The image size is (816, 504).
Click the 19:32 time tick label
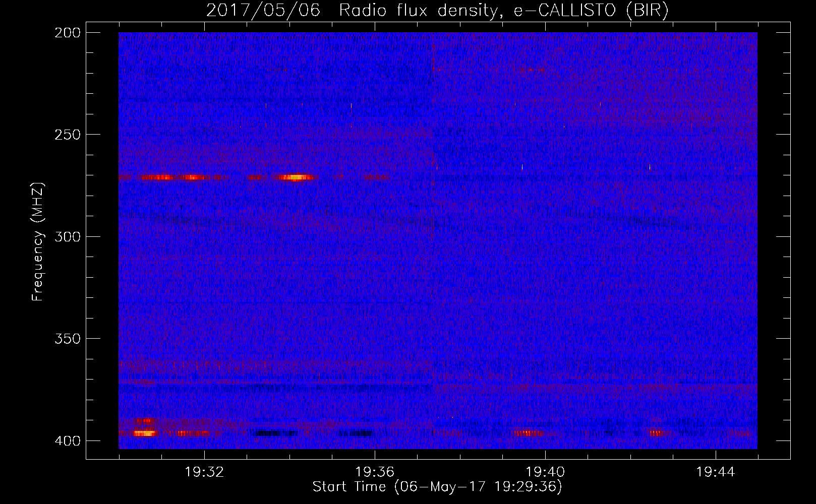click(204, 472)
